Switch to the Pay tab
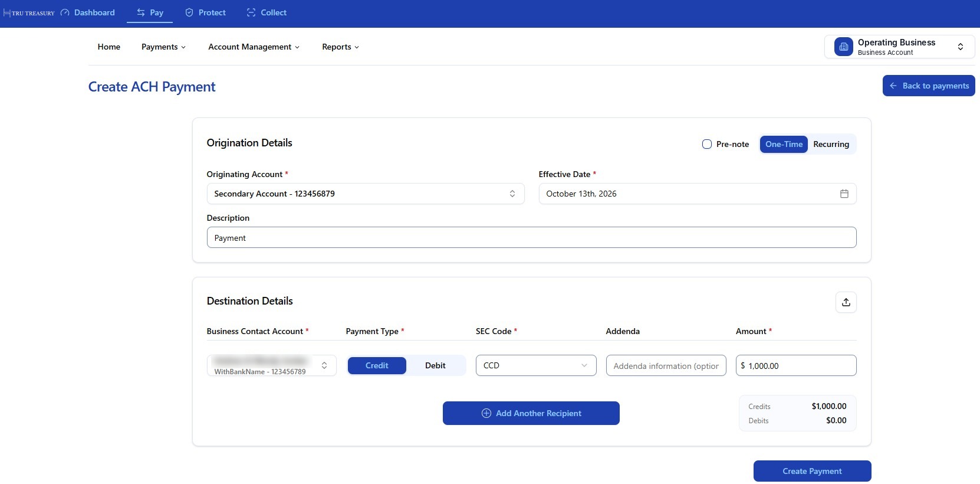Image resolution: width=980 pixels, height=484 pixels. [x=150, y=12]
